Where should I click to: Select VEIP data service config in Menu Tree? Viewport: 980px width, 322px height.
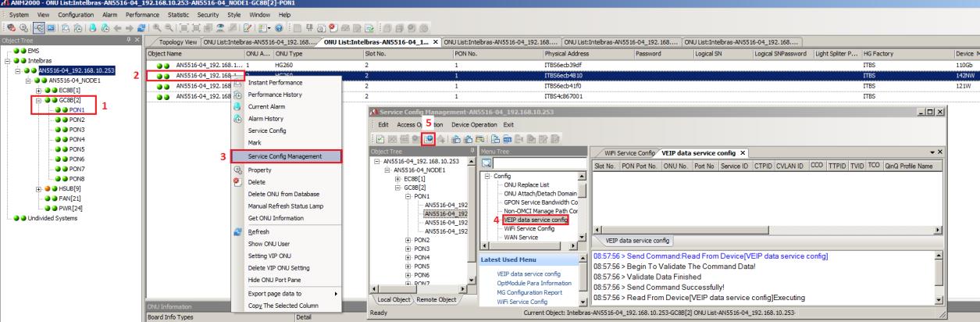536,220
